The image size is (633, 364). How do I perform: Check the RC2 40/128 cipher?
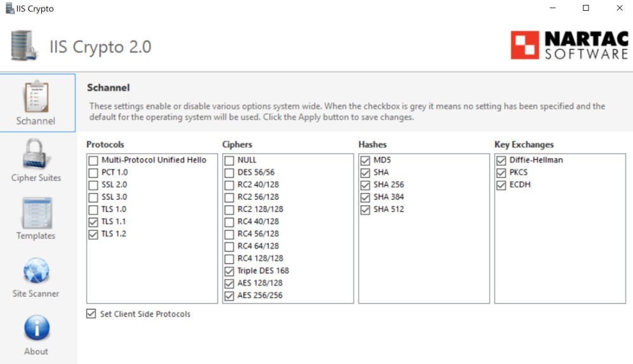(229, 185)
